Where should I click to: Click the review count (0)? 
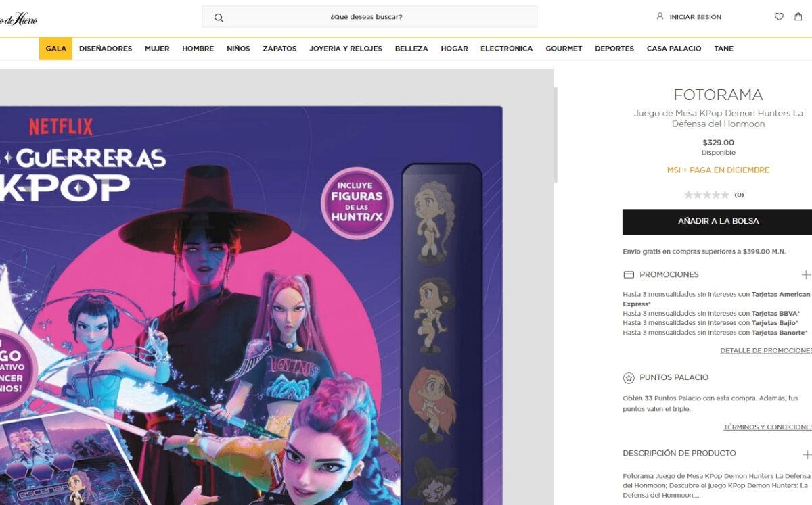739,195
